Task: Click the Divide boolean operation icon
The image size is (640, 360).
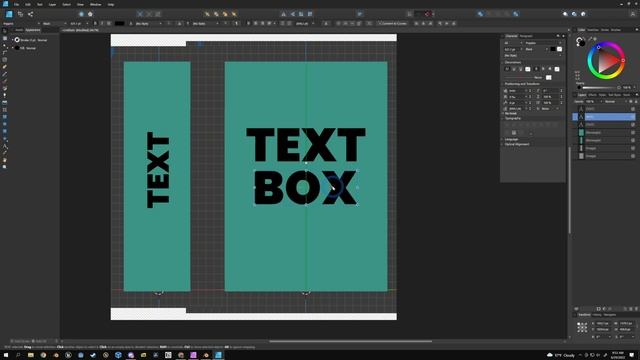Action: tap(516, 14)
